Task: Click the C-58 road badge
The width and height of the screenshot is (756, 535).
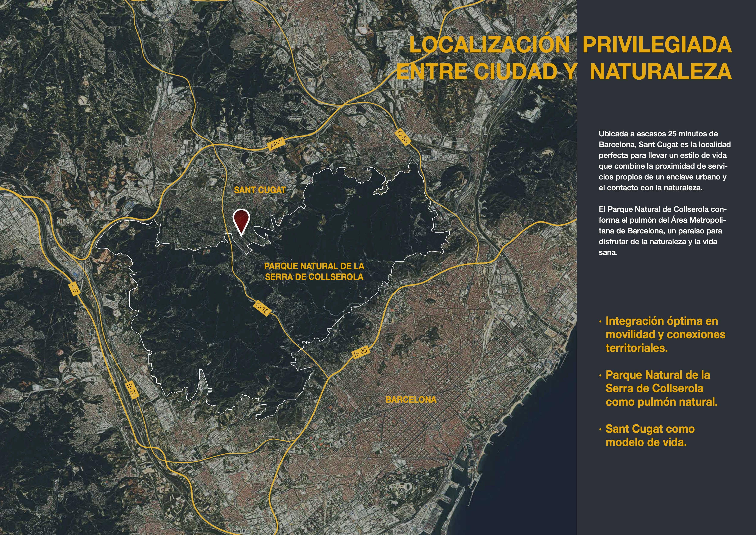Action: pyautogui.click(x=403, y=137)
